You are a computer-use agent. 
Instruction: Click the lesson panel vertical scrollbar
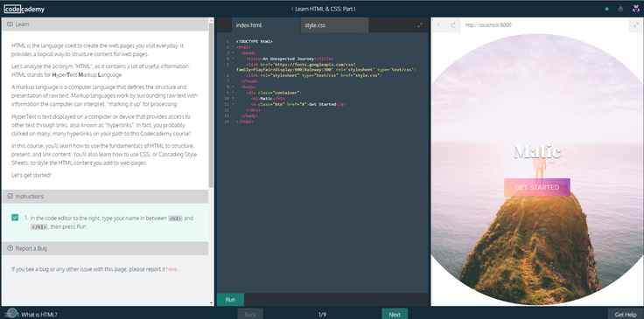tap(212, 105)
